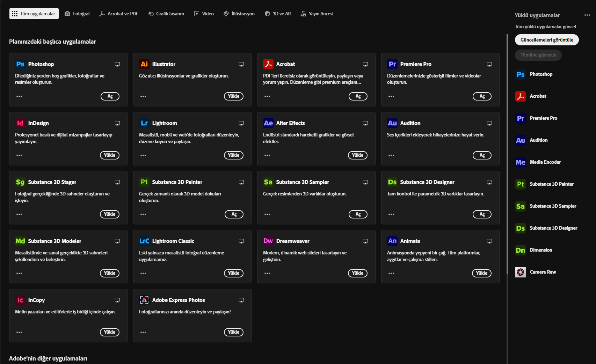Click the After Effects app icon
Image resolution: width=596 pixels, height=364 pixels.
tap(268, 123)
